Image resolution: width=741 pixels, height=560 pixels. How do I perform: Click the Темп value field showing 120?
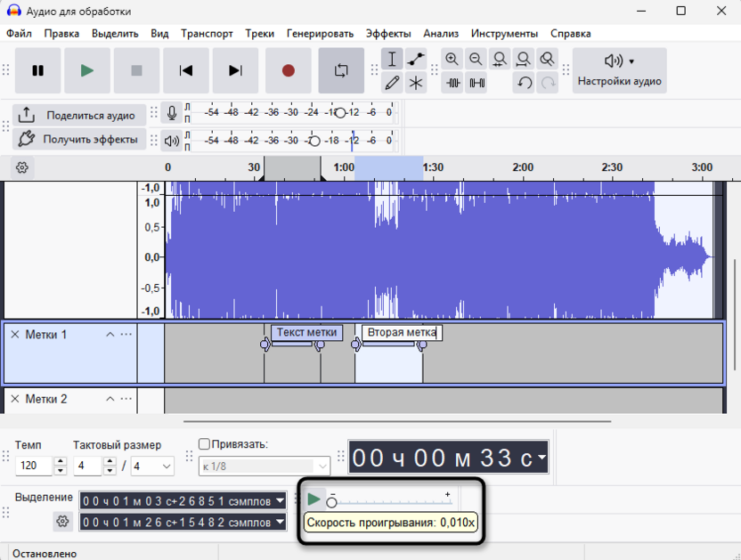click(34, 466)
